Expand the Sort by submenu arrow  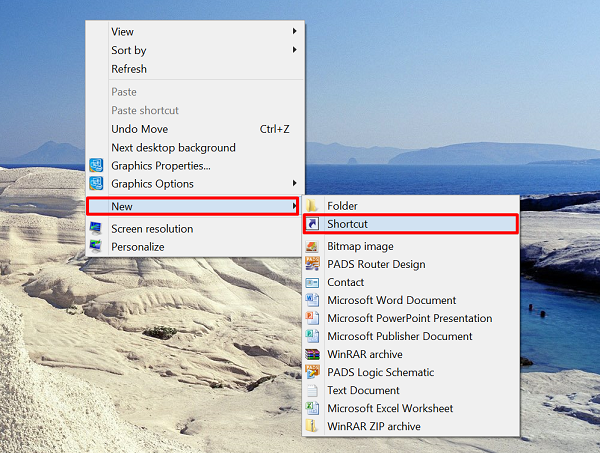point(295,50)
